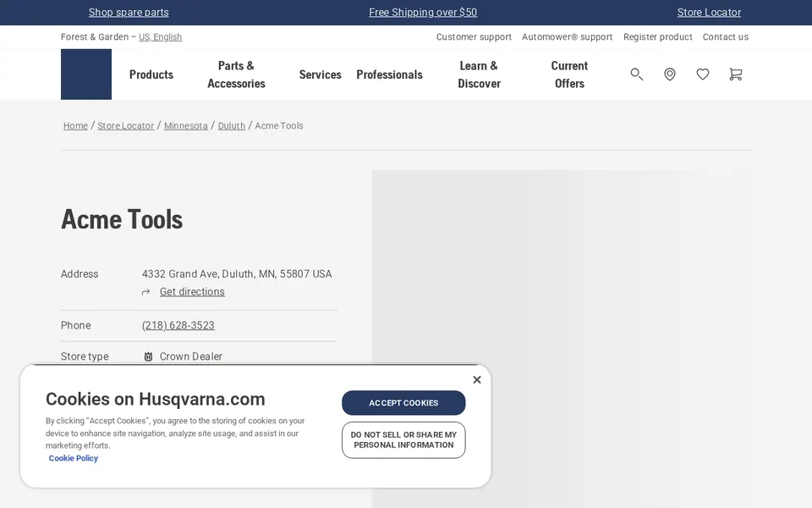Open Register product page

[658, 36]
